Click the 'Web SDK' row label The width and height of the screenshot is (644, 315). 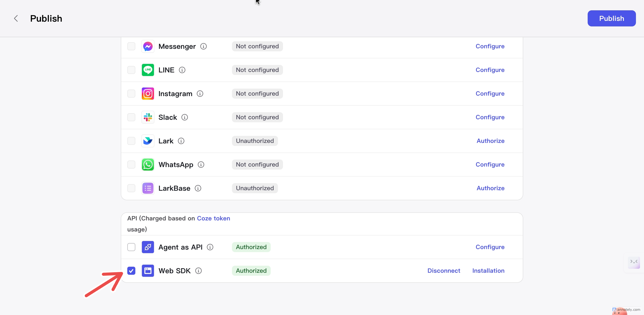175,271
